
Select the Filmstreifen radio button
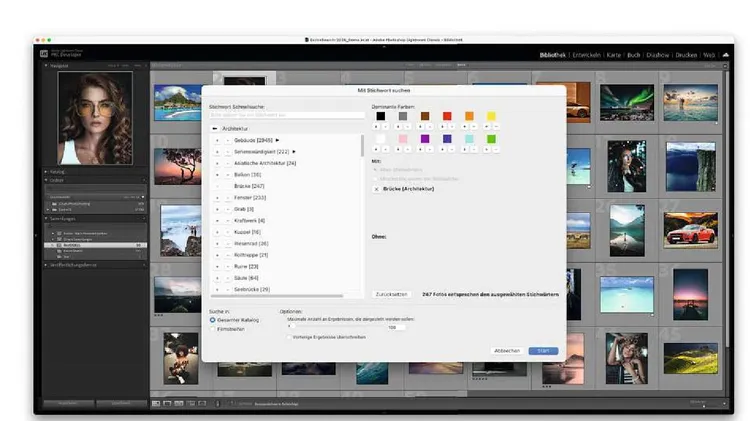coord(213,327)
